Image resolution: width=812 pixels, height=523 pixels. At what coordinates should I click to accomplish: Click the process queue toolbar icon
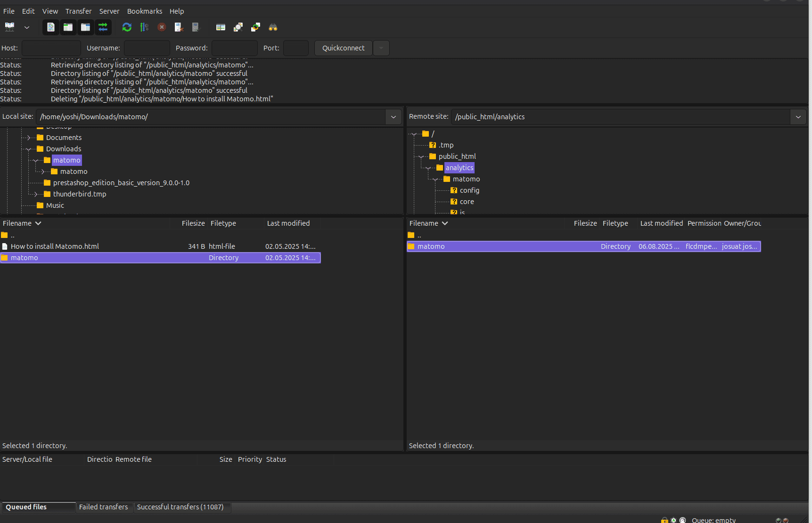click(144, 27)
